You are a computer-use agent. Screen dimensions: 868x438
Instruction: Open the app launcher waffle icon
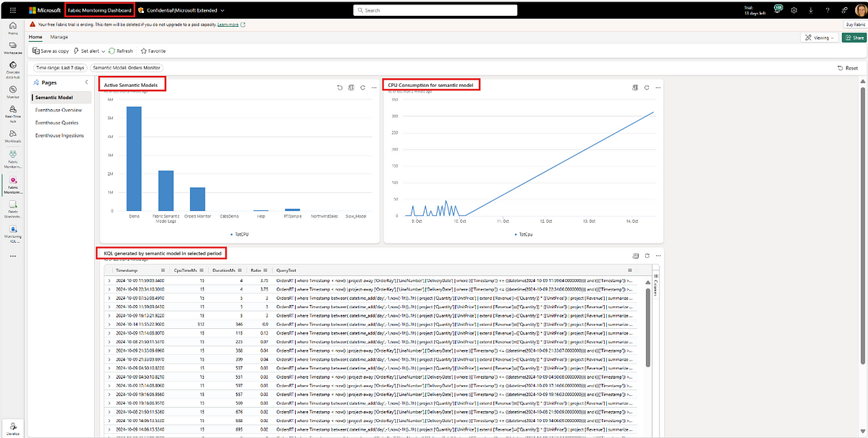12,10
